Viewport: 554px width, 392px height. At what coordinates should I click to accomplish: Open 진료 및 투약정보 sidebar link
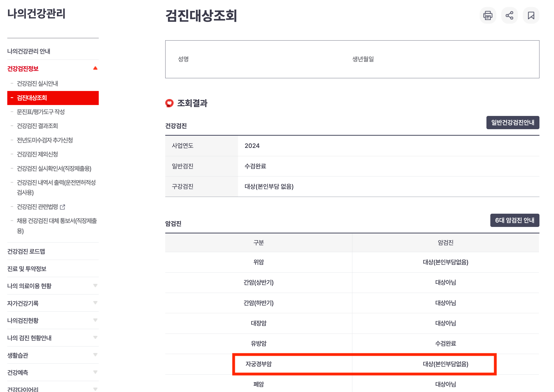tap(27, 269)
